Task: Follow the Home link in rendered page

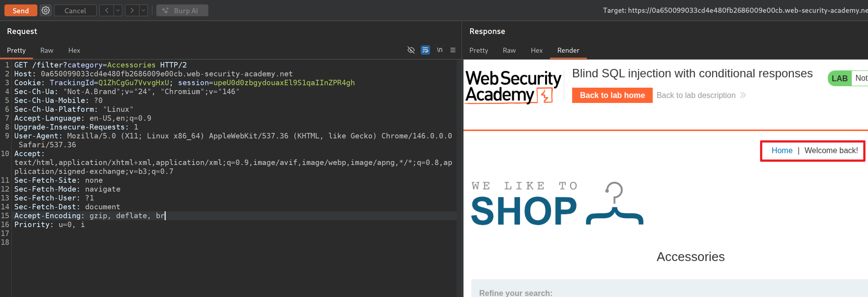Action: click(x=781, y=150)
